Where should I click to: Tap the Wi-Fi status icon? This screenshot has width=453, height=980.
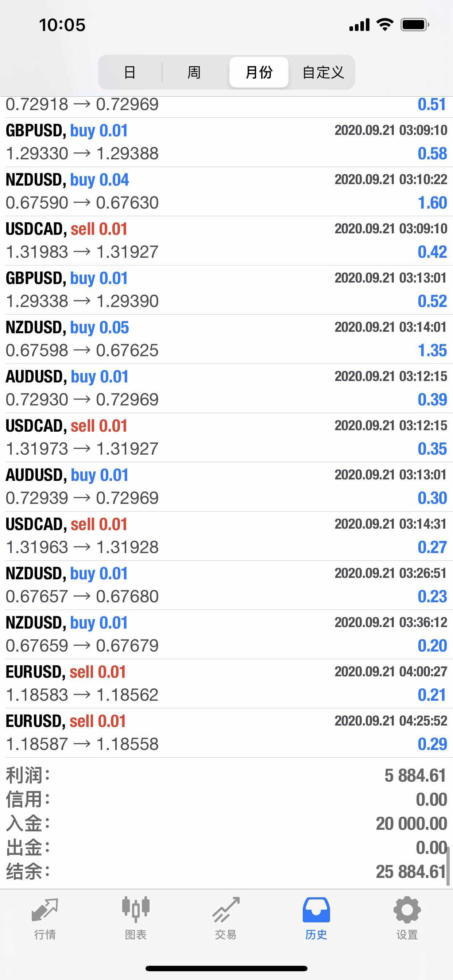[384, 25]
